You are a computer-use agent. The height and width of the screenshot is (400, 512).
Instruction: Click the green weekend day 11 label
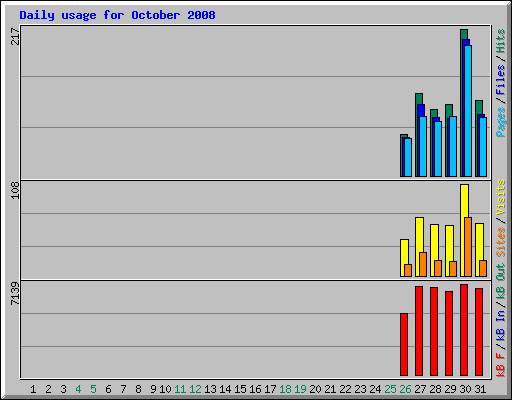click(x=180, y=389)
